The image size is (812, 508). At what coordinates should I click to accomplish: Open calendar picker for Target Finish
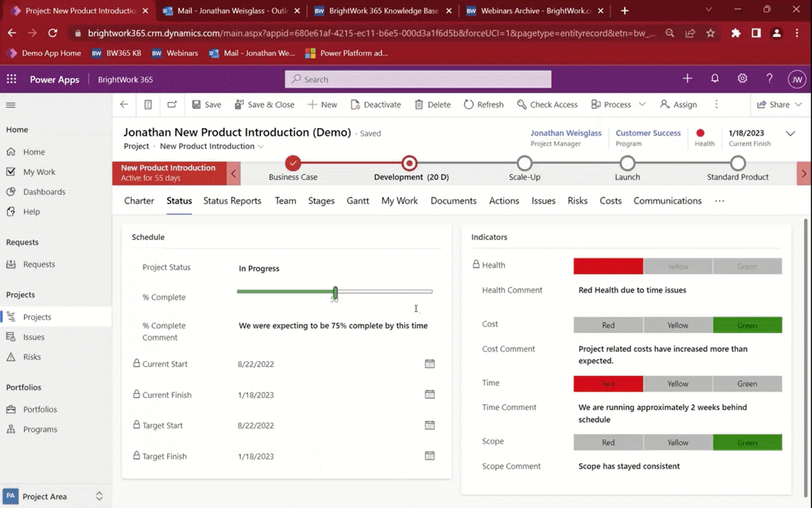[429, 456]
